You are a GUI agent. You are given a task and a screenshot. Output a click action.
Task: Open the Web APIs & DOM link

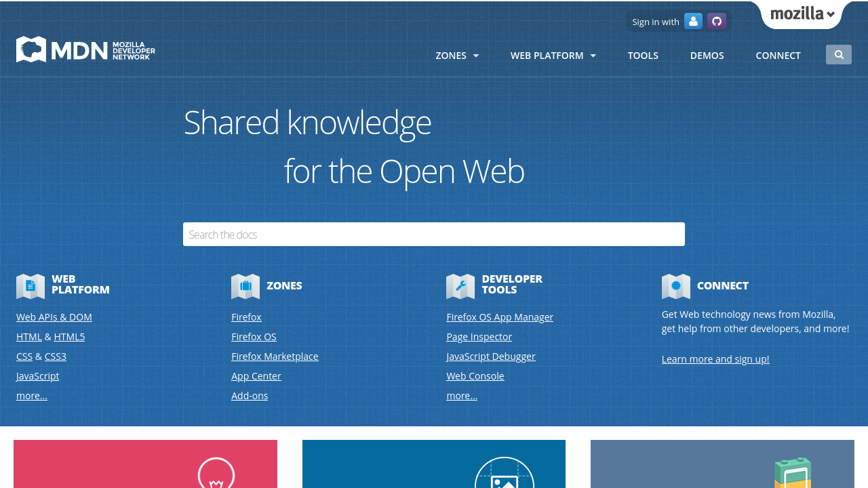tap(54, 317)
